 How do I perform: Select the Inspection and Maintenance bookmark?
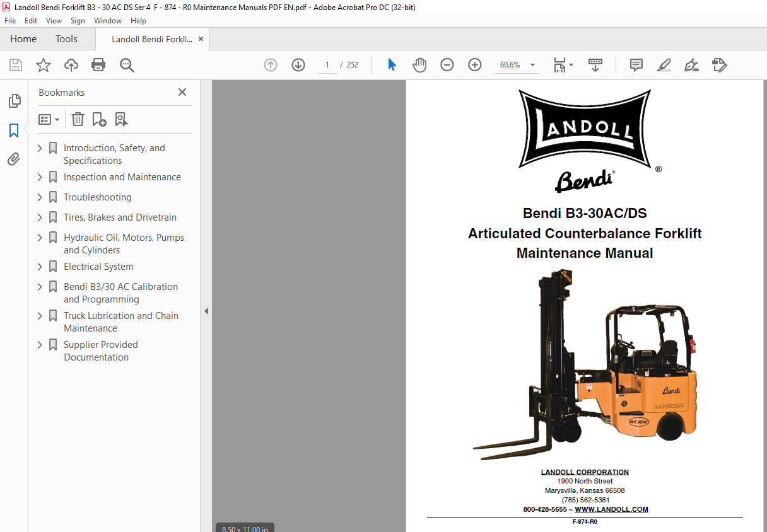pos(122,177)
